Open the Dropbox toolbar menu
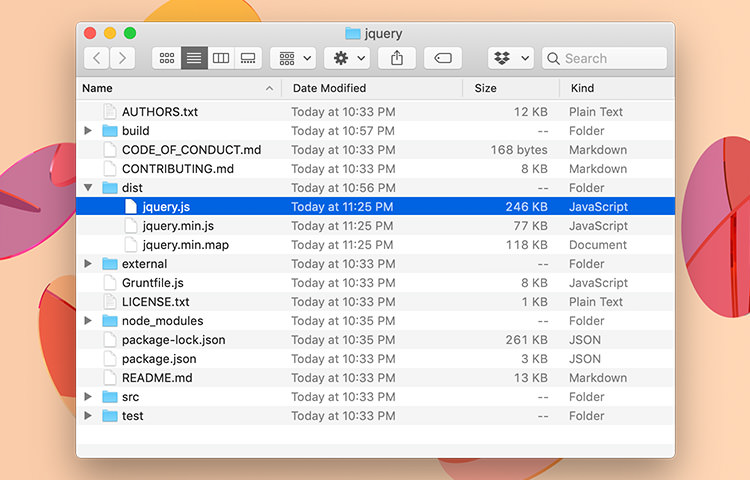This screenshot has width=750, height=480. (x=511, y=58)
